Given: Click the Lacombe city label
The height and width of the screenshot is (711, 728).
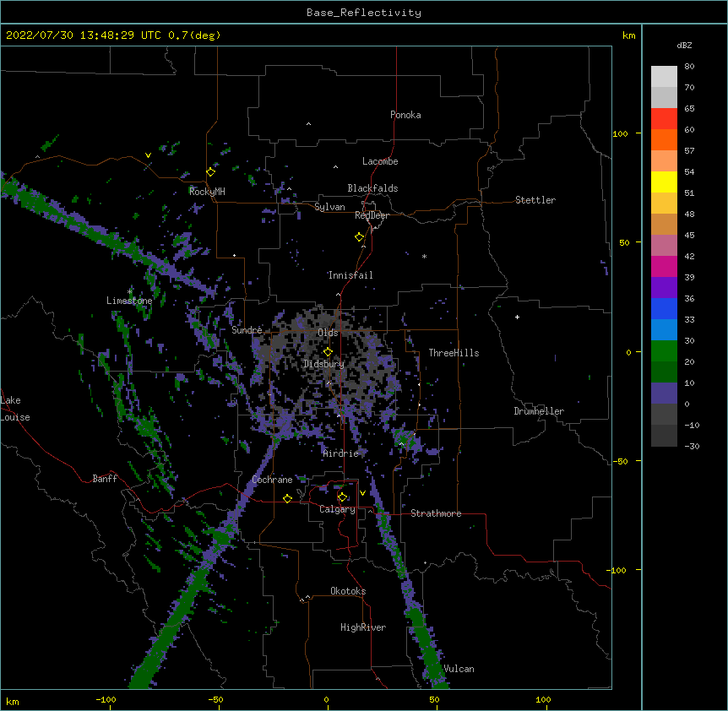Looking at the screenshot, I should [x=380, y=161].
